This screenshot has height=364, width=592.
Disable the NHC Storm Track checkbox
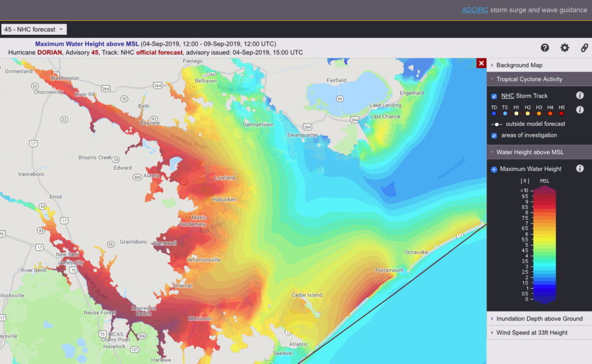click(493, 95)
